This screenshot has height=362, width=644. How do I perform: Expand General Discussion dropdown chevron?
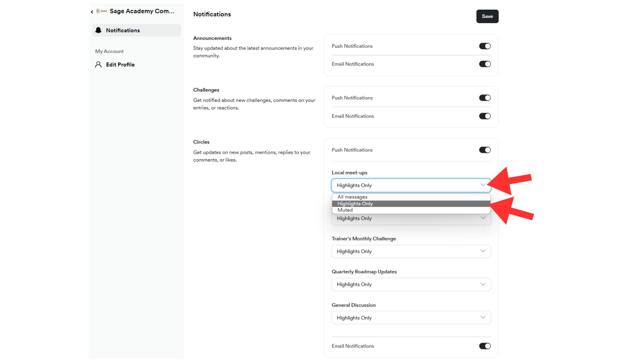(x=483, y=317)
